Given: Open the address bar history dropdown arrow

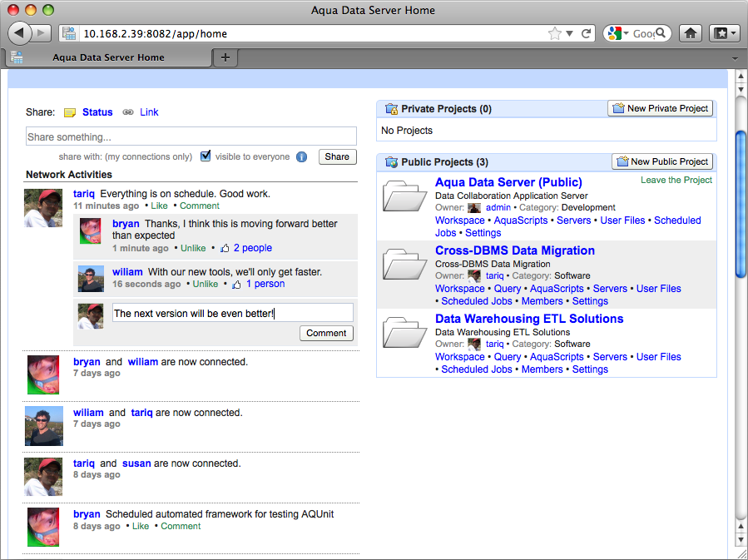Looking at the screenshot, I should [x=569, y=33].
